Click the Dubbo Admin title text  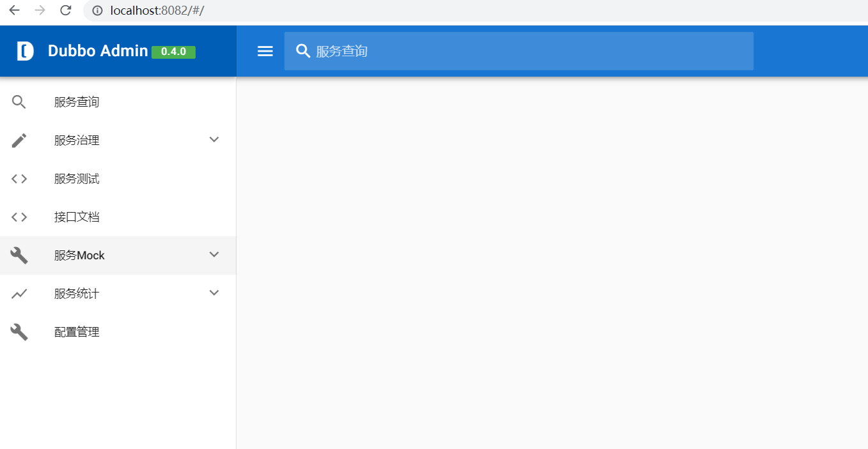tap(98, 51)
